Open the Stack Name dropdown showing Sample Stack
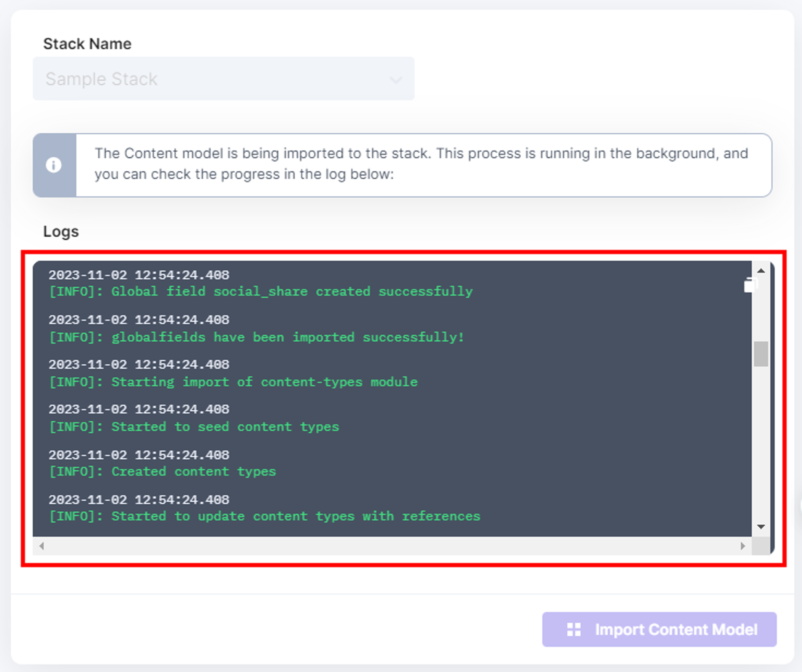 click(x=223, y=79)
